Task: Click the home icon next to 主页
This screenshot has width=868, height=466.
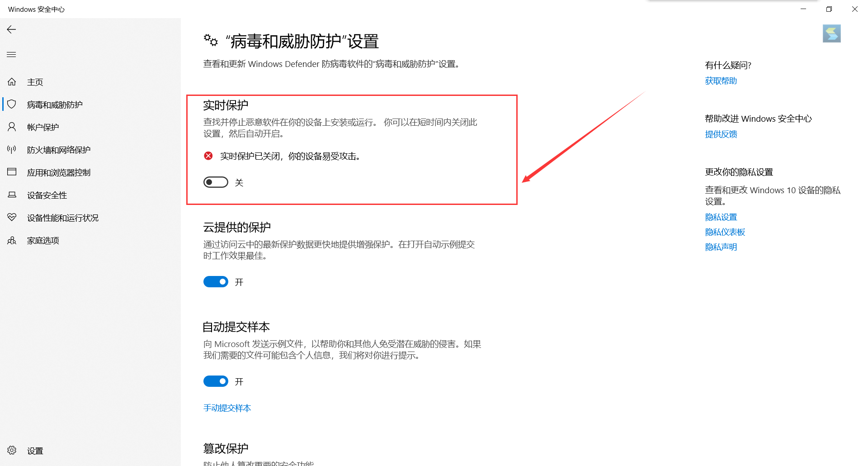Action: 12,82
